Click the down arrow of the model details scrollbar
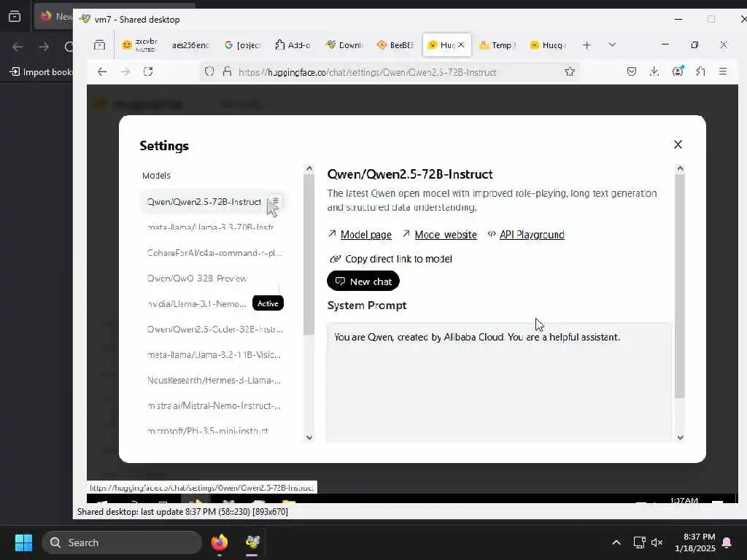 pyautogui.click(x=680, y=437)
